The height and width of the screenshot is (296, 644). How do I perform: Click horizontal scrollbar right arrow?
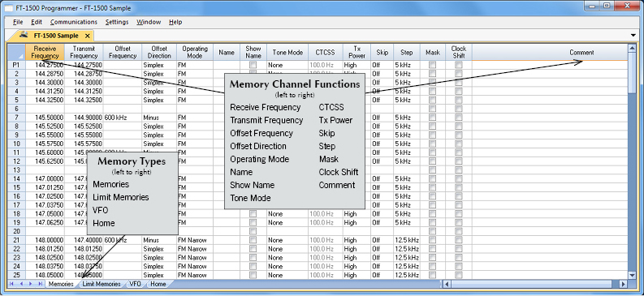[623, 284]
